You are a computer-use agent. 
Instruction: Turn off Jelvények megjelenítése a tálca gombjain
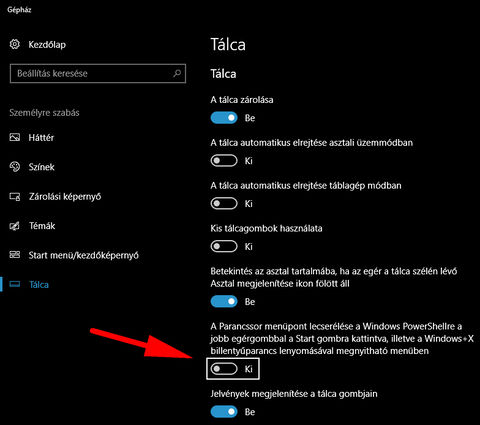[224, 412]
